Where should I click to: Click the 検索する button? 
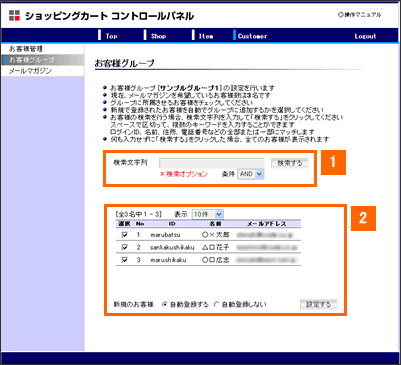tap(290, 163)
